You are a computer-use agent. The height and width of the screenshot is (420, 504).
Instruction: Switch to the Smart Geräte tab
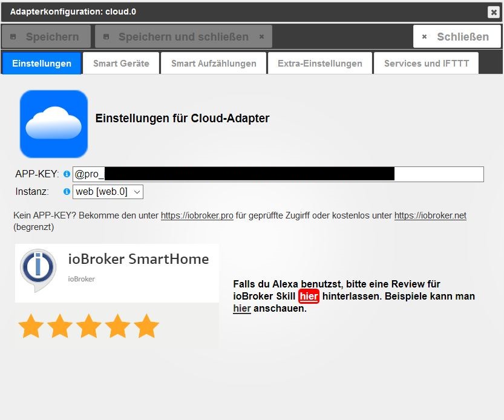(121, 64)
